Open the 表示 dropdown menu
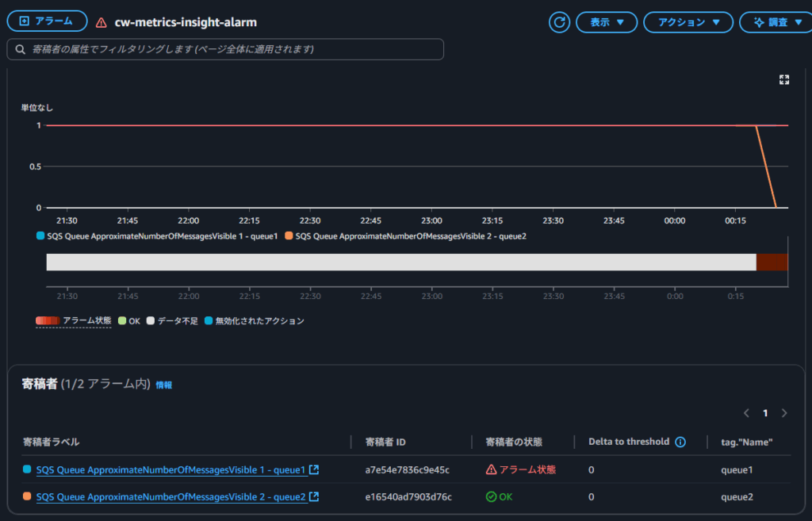This screenshot has height=521, width=812. coord(607,22)
